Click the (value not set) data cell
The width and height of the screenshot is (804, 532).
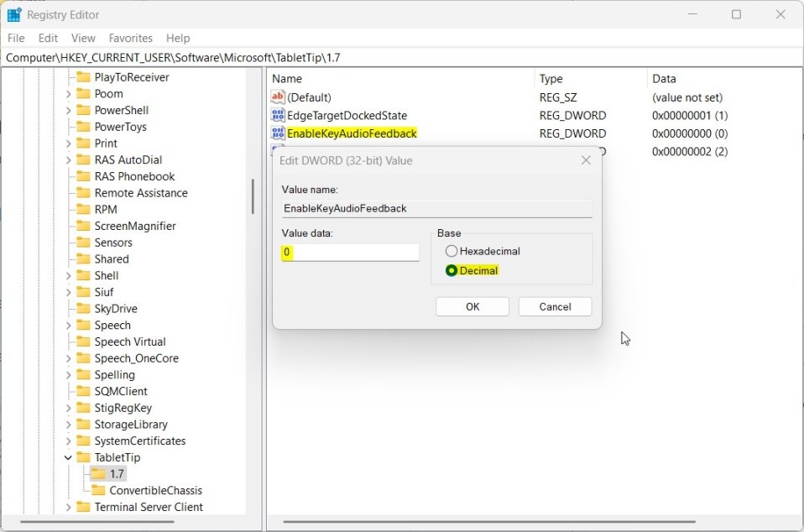(x=687, y=97)
